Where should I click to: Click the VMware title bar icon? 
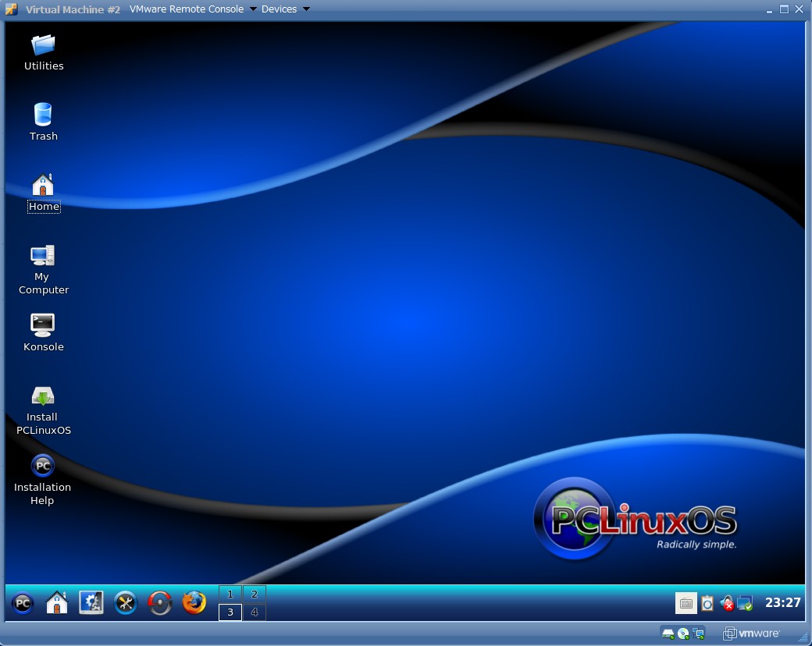pyautogui.click(x=11, y=9)
